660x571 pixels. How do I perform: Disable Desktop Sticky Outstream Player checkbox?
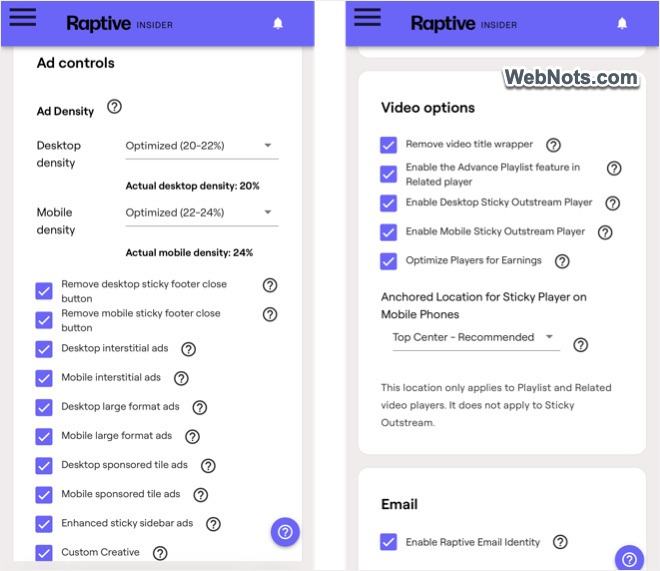(x=388, y=203)
